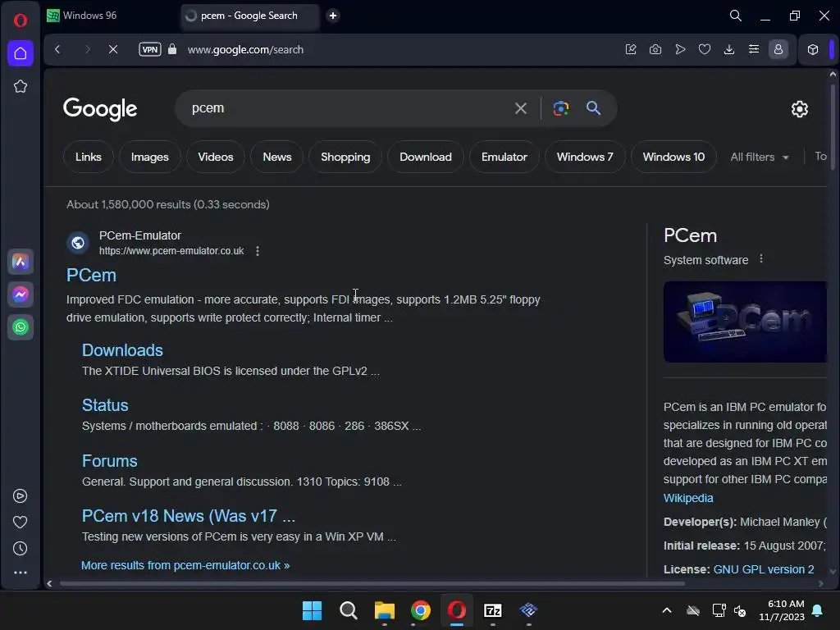Open the tab search magnifier in title bar
The height and width of the screenshot is (630, 840).
(736, 16)
